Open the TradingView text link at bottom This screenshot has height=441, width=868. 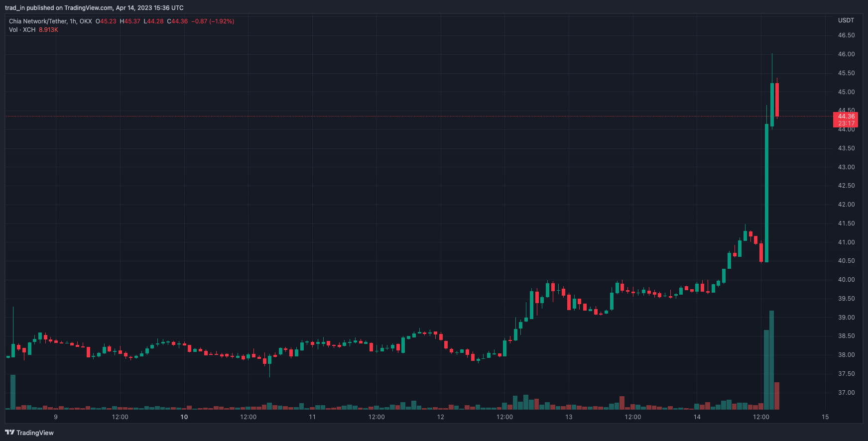[x=35, y=433]
